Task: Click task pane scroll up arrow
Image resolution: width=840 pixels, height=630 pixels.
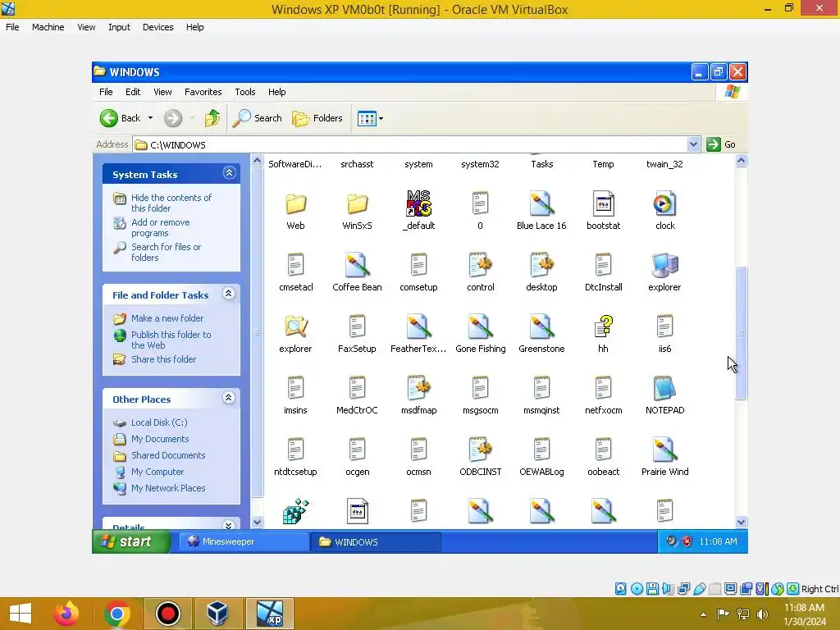Action: tap(257, 160)
